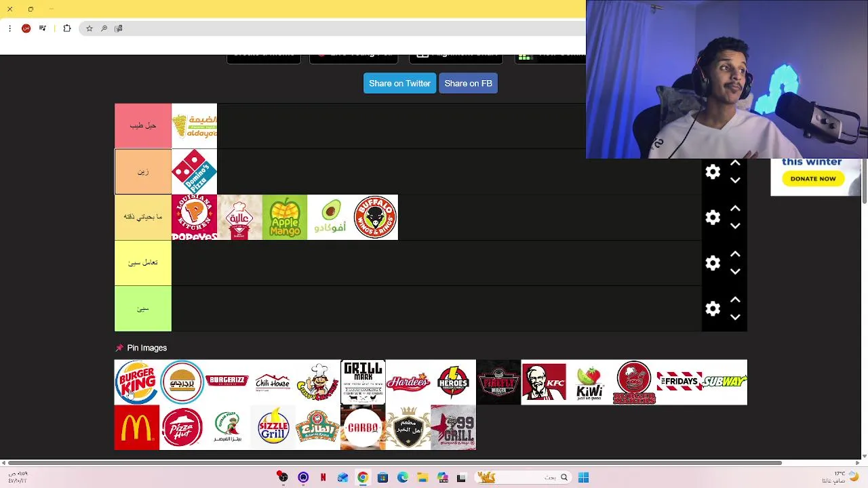Click the Chrome address bar
This screenshot has height=488, width=868.
tap(332, 28)
